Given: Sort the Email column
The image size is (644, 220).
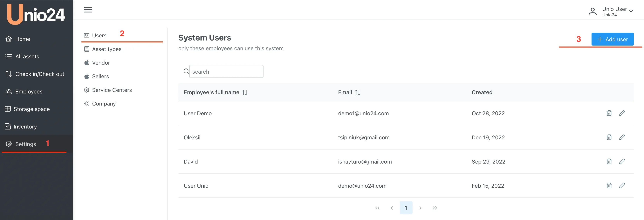Looking at the screenshot, I should coord(358,93).
